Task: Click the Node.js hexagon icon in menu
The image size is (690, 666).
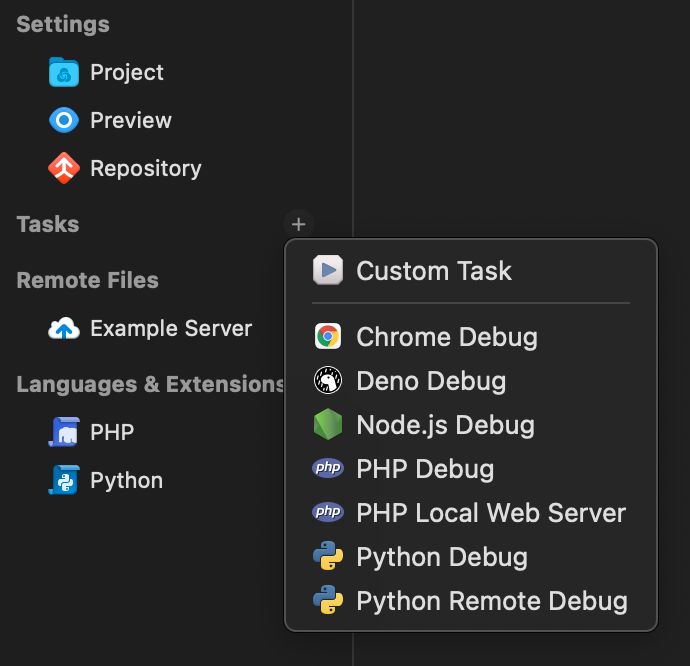Action: point(327,425)
